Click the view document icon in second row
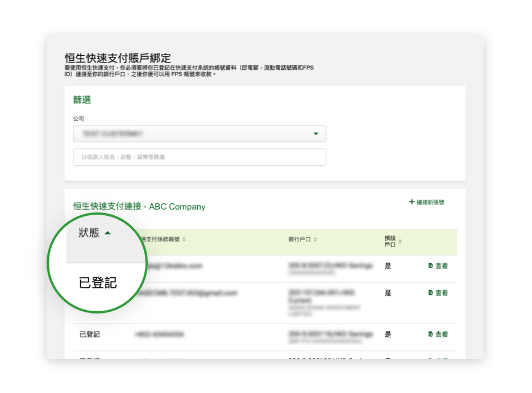Image resolution: width=532 pixels, height=393 pixels. (x=431, y=293)
